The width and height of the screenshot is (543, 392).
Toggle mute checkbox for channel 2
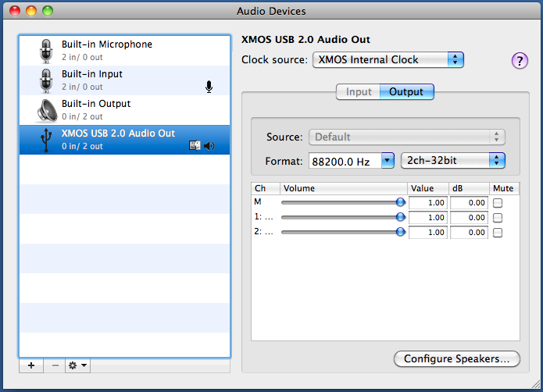point(498,233)
